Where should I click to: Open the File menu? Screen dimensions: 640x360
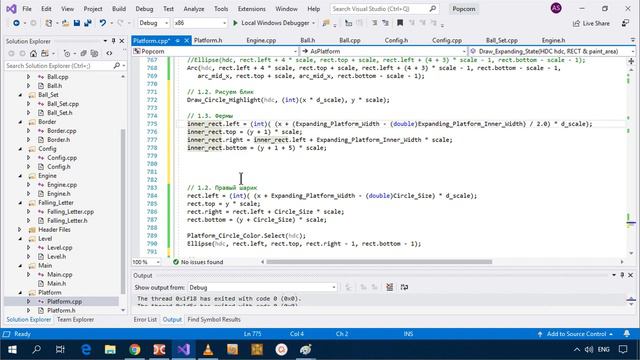click(x=27, y=9)
